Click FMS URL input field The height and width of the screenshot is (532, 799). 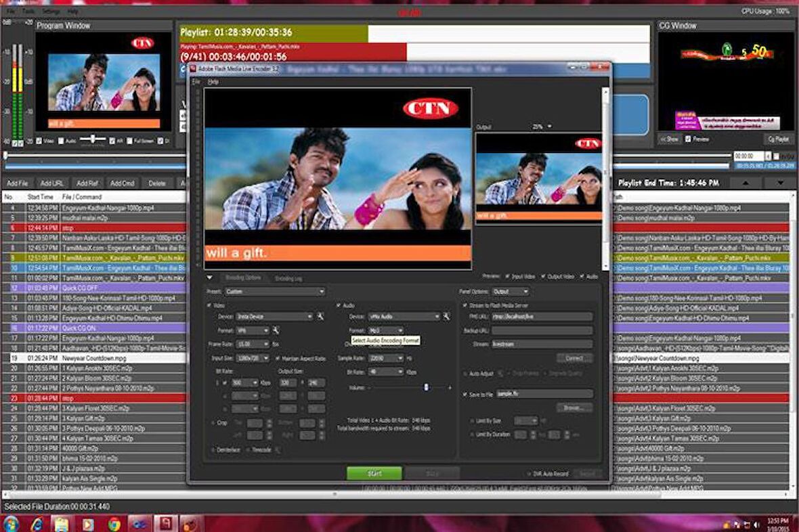542,317
